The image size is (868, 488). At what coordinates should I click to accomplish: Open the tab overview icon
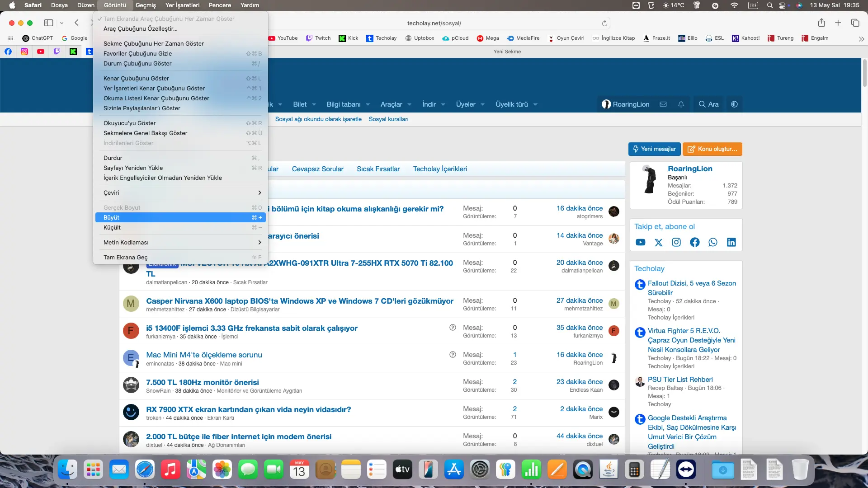point(855,23)
